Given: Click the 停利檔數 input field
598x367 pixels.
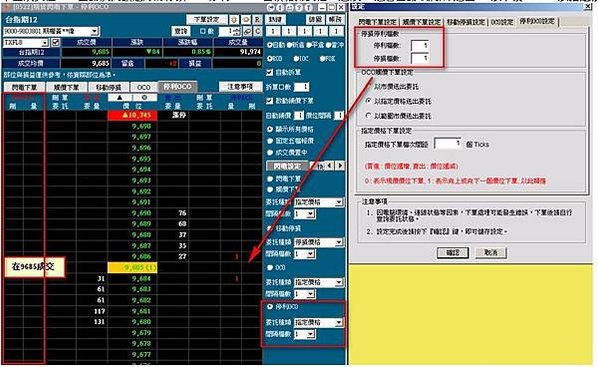Looking at the screenshot, I should [x=420, y=45].
